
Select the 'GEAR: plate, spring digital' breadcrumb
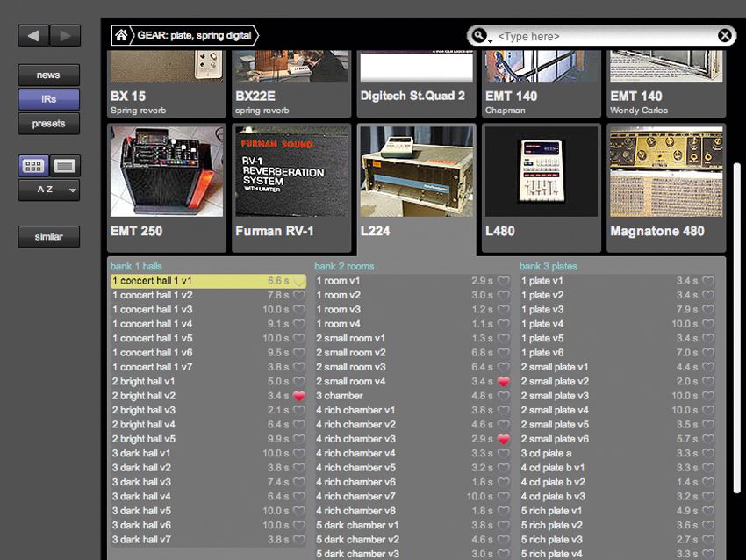point(194,35)
